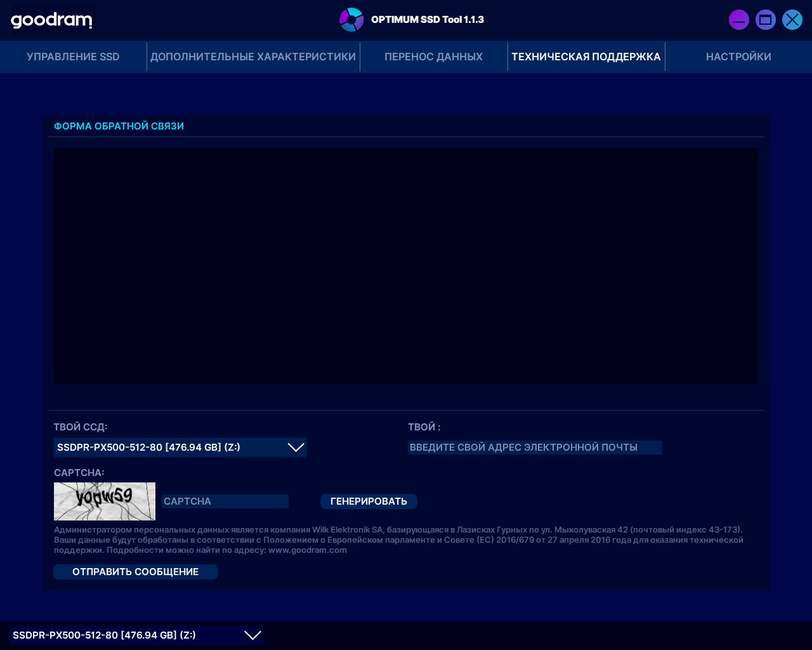Image resolution: width=812 pixels, height=650 pixels.
Task: Click the email address input field
Action: point(535,448)
